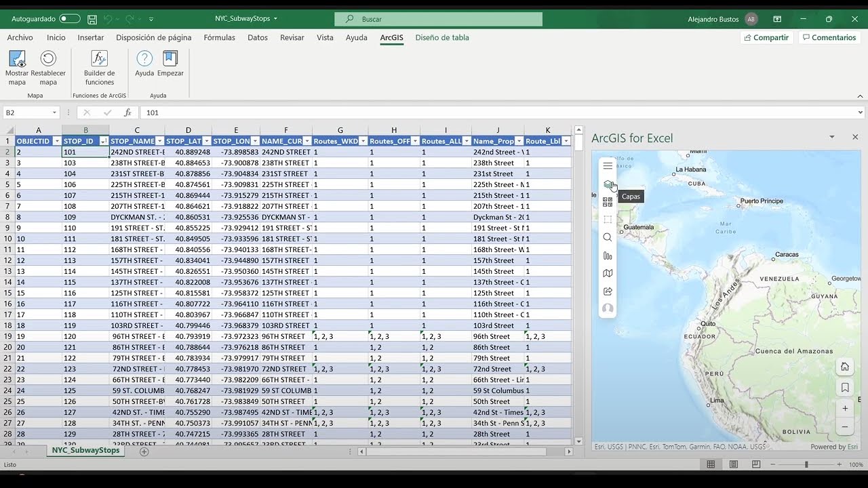Activate the rectangle selection map tool
The width and height of the screenshot is (868, 488).
608,220
